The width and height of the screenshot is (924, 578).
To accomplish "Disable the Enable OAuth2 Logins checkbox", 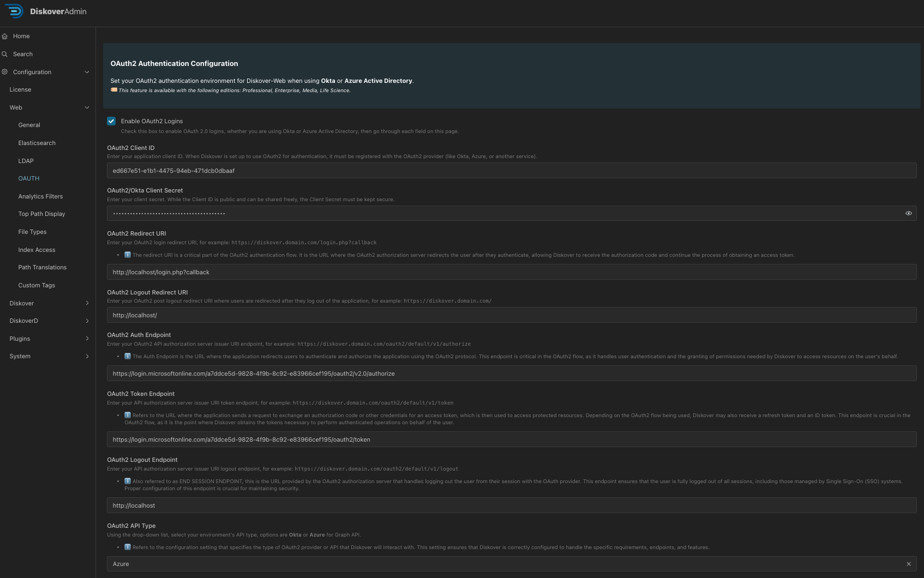I will [x=111, y=121].
